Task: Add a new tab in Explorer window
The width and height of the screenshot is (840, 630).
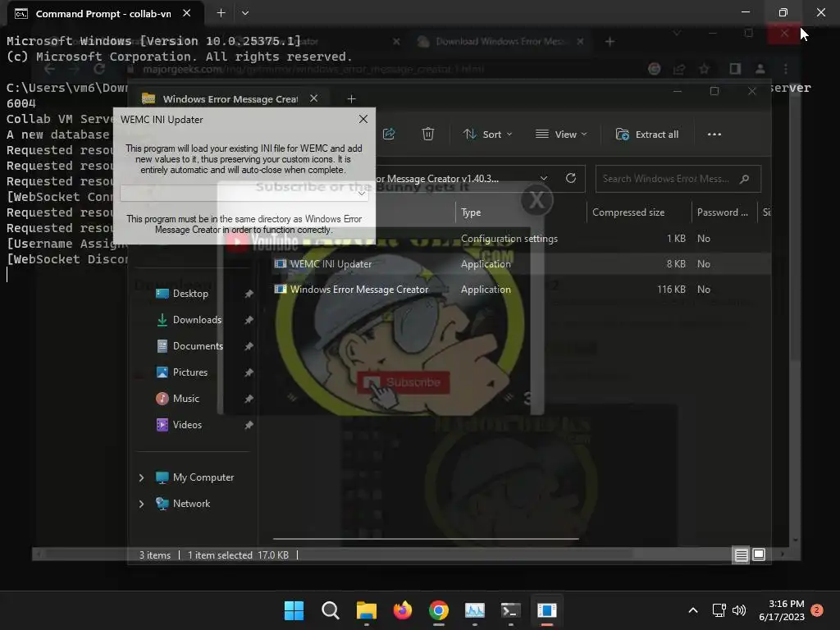Action: (x=351, y=99)
